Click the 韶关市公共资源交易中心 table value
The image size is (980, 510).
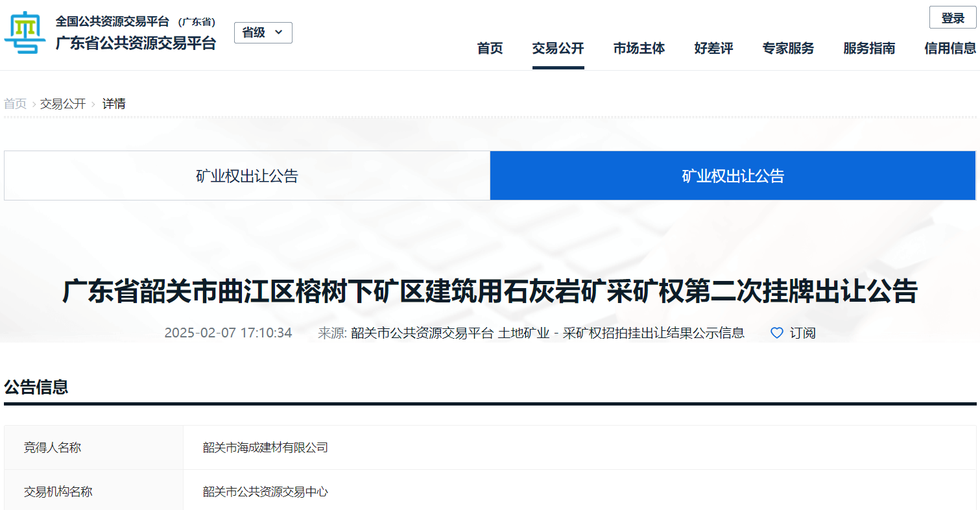point(265,492)
